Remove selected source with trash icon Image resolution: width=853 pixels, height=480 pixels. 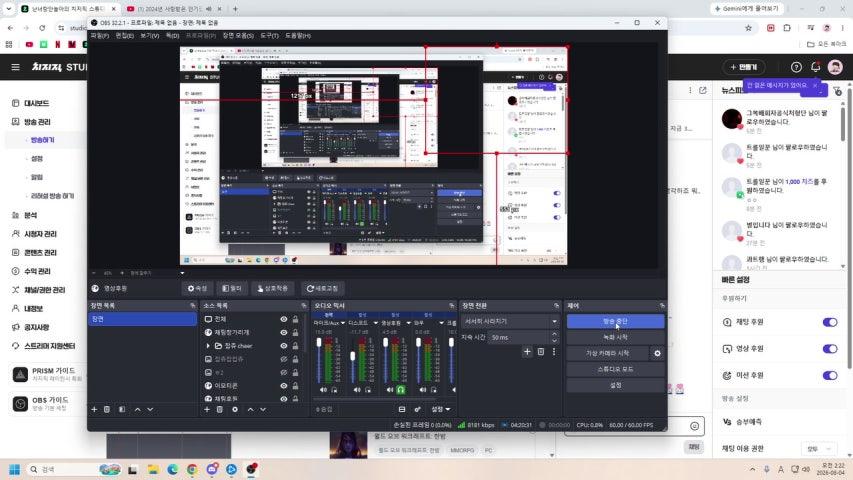[220, 409]
